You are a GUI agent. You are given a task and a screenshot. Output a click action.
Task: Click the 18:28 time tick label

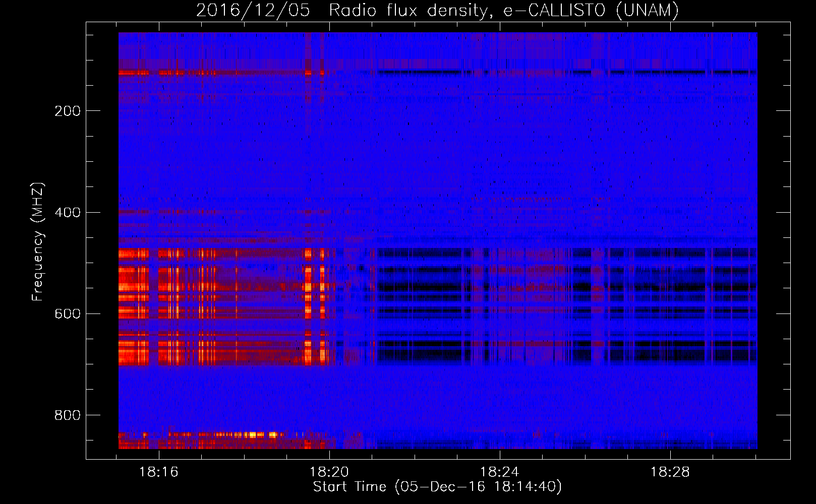click(x=670, y=472)
